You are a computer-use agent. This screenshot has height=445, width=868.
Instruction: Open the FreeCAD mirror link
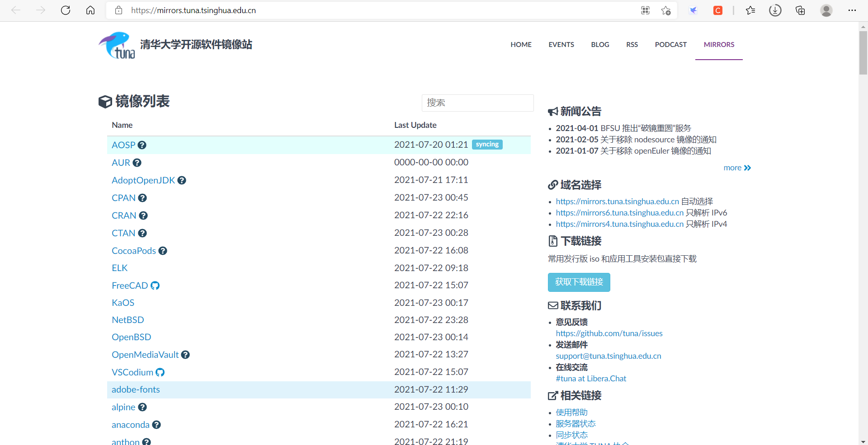[x=130, y=286]
